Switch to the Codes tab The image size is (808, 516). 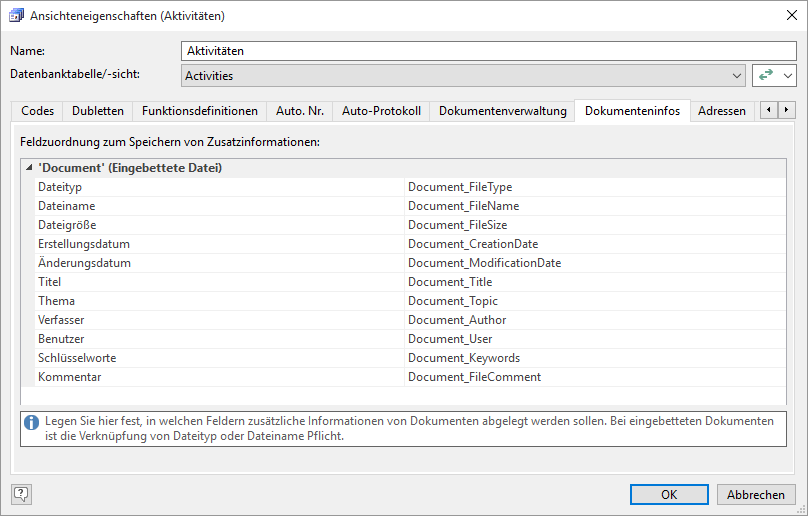(37, 111)
